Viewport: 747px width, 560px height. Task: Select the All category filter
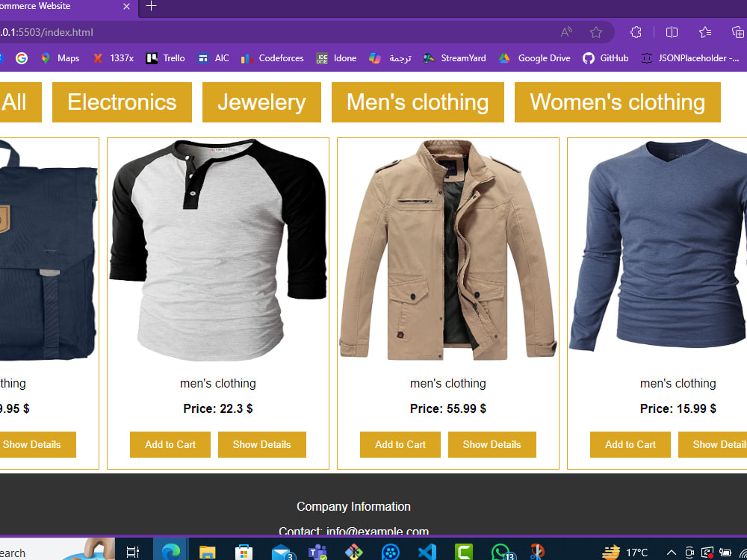[19, 102]
